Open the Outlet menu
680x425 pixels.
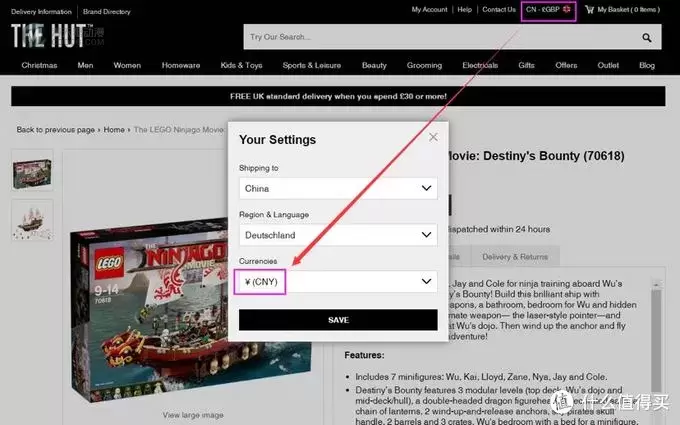pos(608,65)
